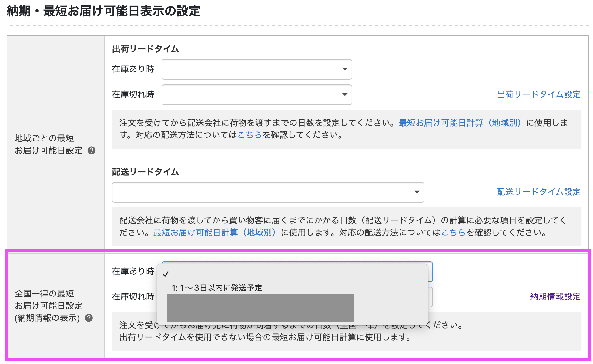The image size is (593, 364).
Task: Click こちら link in delivery lead time note
Action: click(453, 232)
